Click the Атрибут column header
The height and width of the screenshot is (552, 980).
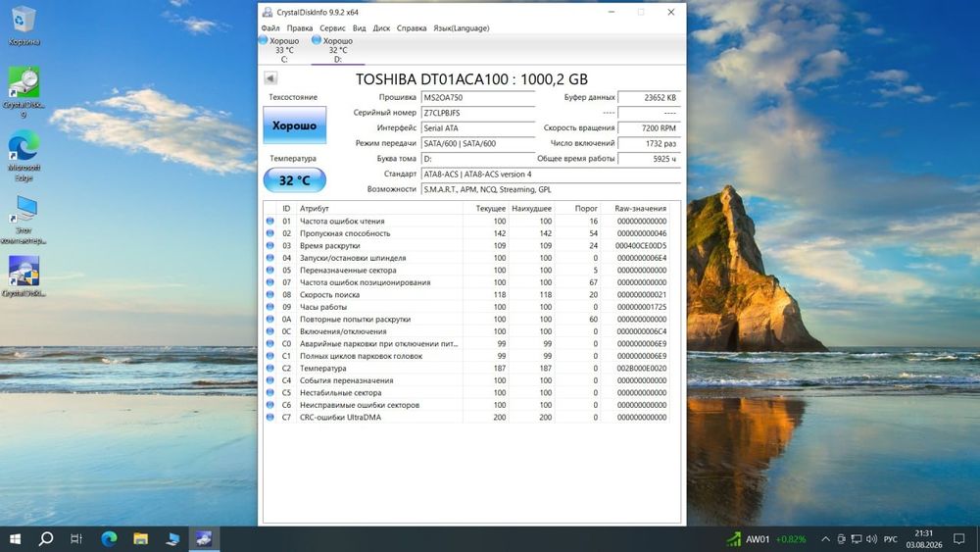coord(378,208)
